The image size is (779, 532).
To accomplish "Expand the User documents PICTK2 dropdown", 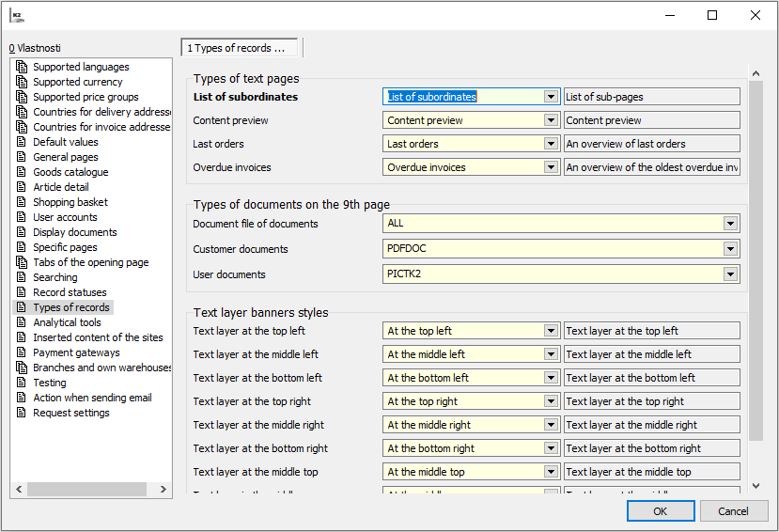I will (730, 274).
